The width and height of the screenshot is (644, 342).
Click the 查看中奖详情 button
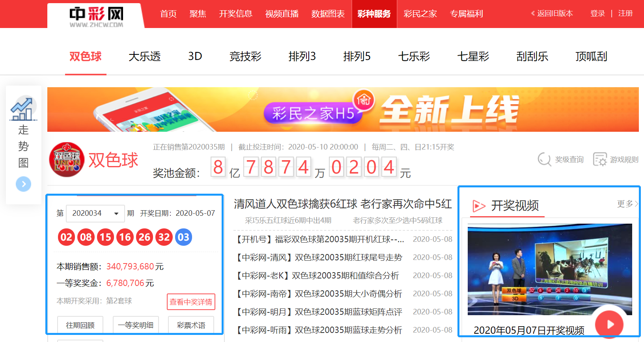pyautogui.click(x=191, y=302)
